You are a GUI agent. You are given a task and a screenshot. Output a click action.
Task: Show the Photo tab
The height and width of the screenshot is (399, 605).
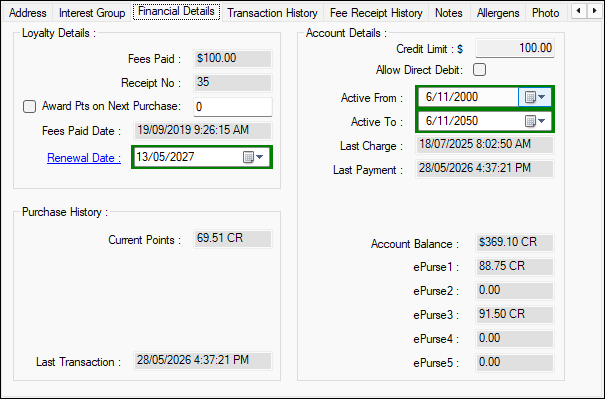[546, 13]
